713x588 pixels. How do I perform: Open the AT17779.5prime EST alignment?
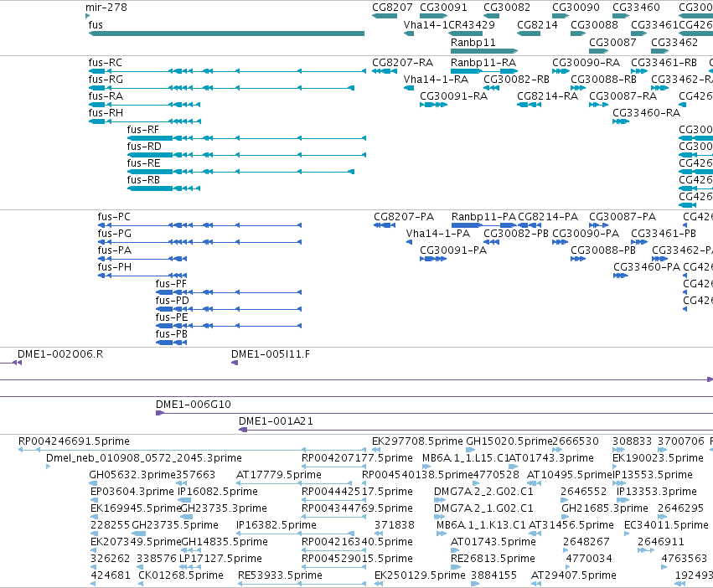tap(294, 483)
